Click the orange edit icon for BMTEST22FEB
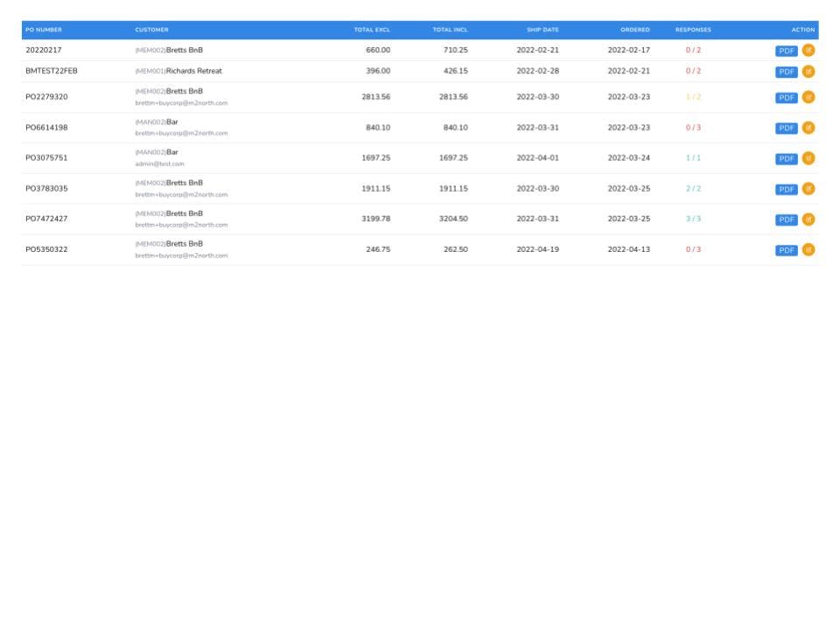 pos(808,71)
